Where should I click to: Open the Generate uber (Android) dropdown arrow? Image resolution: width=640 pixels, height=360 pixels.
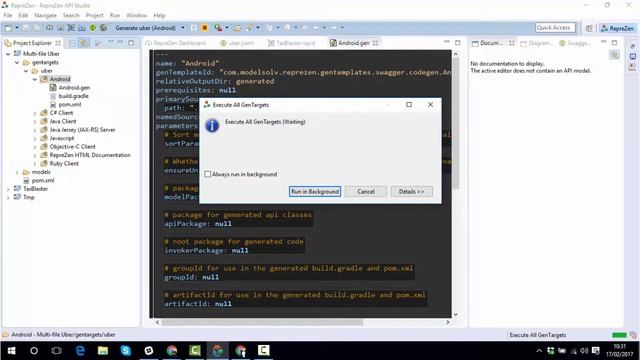point(182,28)
